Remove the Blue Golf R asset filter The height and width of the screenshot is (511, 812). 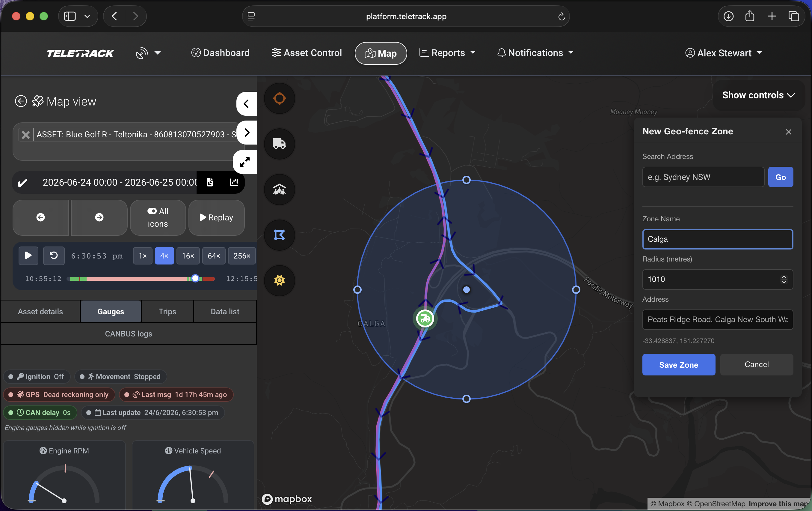coord(26,135)
